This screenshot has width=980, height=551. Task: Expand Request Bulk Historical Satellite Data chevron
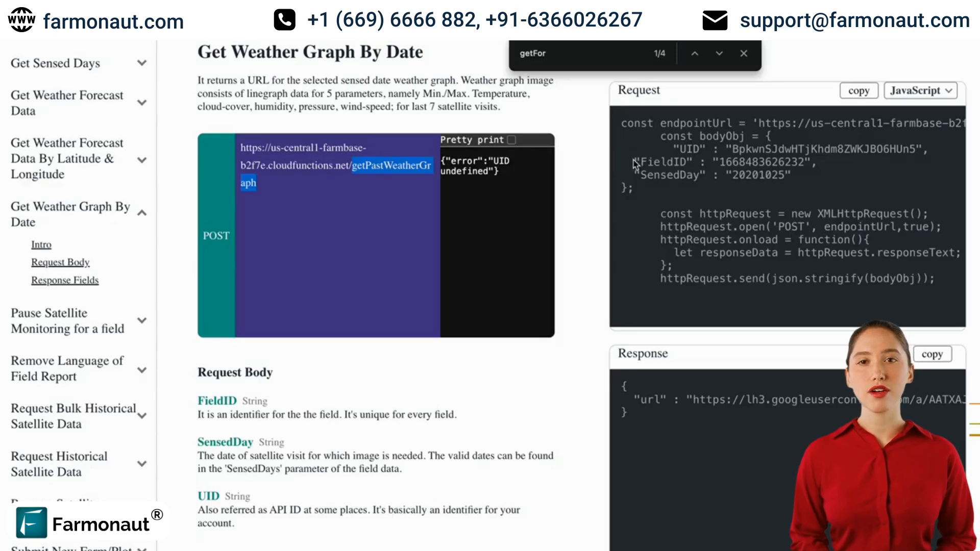142,416
